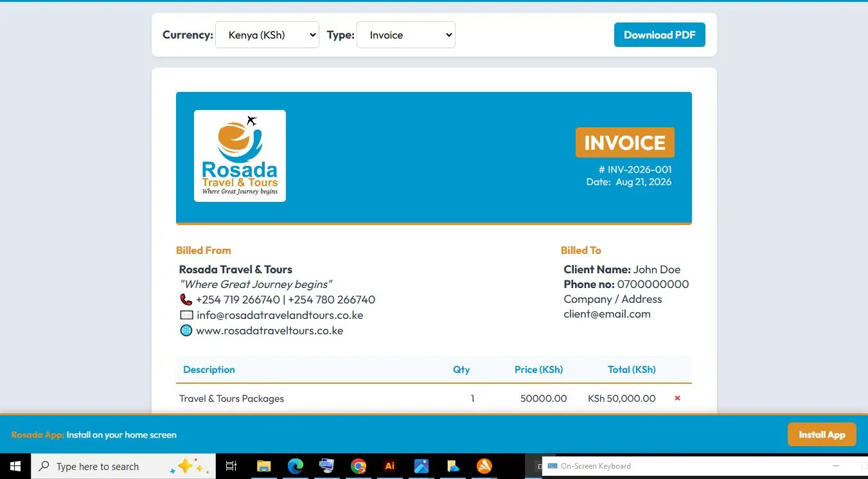Open File Explorer from the taskbar
868x479 pixels.
point(263,466)
